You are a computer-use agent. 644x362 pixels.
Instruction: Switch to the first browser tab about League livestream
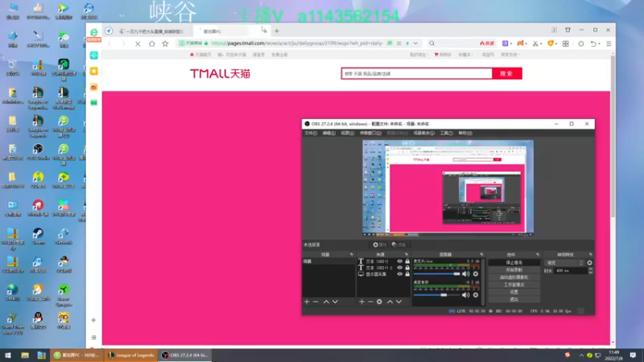tap(152, 31)
